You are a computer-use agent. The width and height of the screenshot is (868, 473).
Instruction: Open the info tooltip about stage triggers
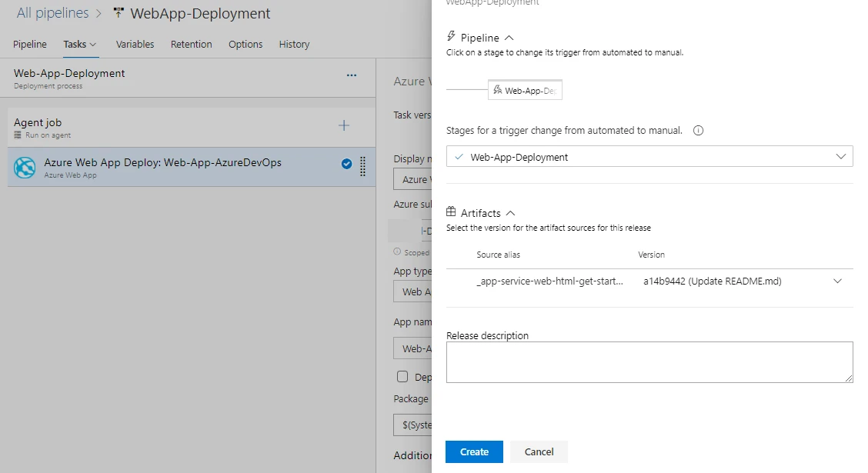pos(698,130)
